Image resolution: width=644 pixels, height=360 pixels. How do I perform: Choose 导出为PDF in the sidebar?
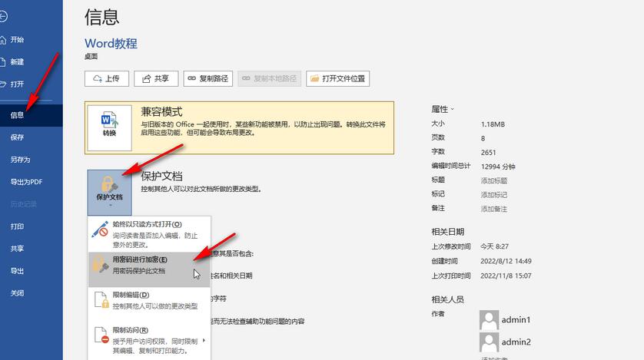click(26, 182)
